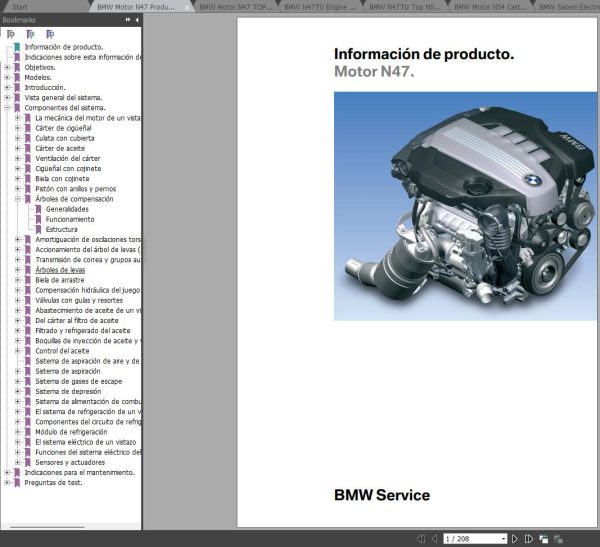Viewport: 600px width, 547px height.
Task: Open the Árboles de levas bookmark link
Action: (x=60, y=270)
